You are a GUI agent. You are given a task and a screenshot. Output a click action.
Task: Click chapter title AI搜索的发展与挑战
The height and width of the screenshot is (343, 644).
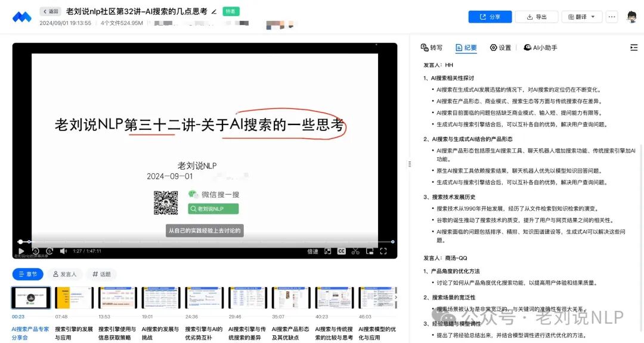click(x=160, y=333)
